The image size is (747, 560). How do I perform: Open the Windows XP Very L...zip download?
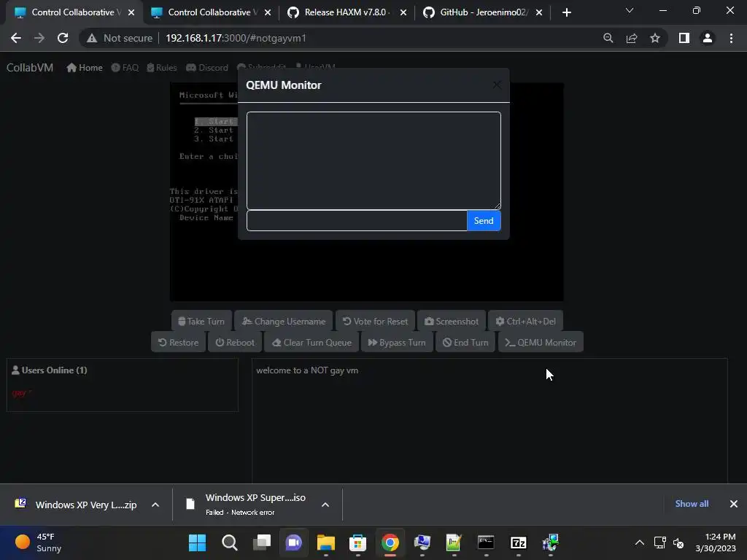tap(76, 505)
